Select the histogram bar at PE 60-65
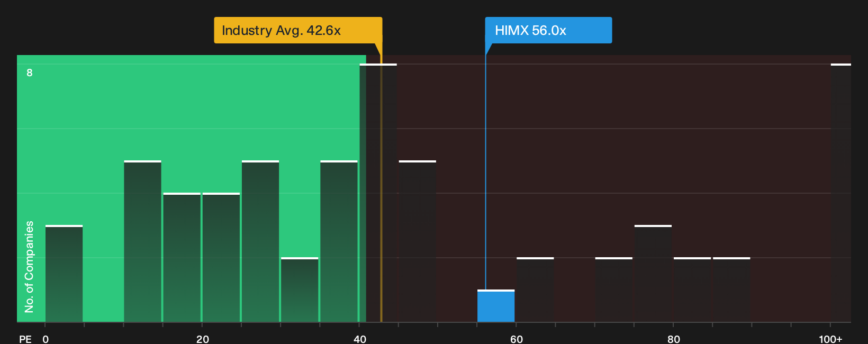This screenshot has height=344, width=868. click(x=535, y=289)
